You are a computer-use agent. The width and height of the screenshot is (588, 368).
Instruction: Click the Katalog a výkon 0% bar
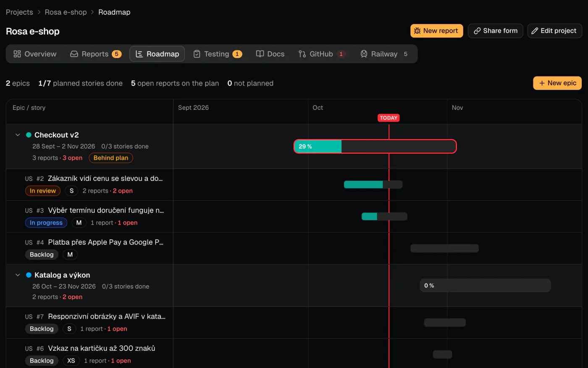(485, 286)
